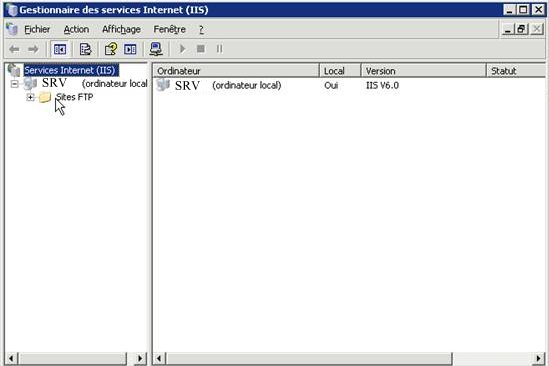This screenshot has height=366, width=549.
Task: Minimize the IIS manager window
Action: click(x=510, y=10)
